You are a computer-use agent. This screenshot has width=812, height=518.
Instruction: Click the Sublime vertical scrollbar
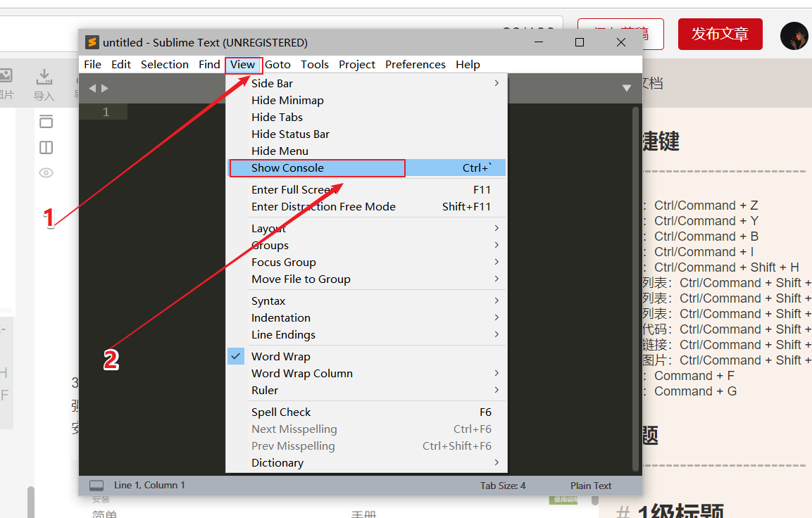[x=635, y=289]
